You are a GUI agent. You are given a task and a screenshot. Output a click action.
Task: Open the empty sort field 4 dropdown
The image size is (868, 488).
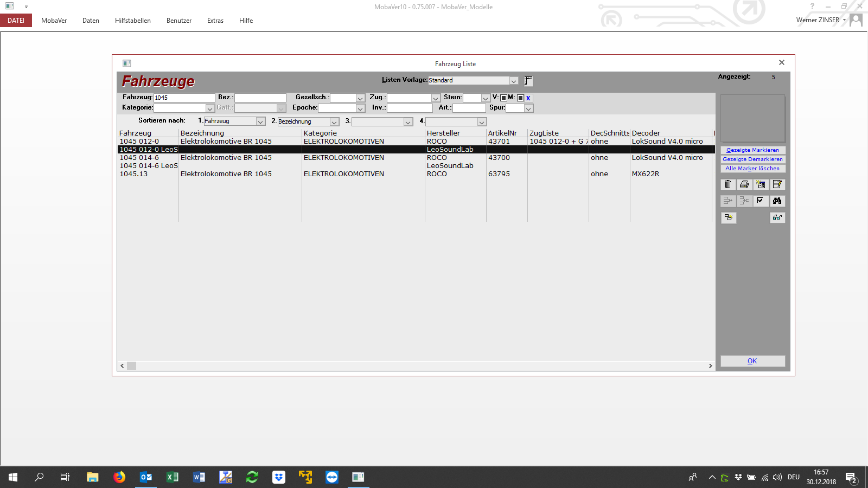click(x=482, y=122)
